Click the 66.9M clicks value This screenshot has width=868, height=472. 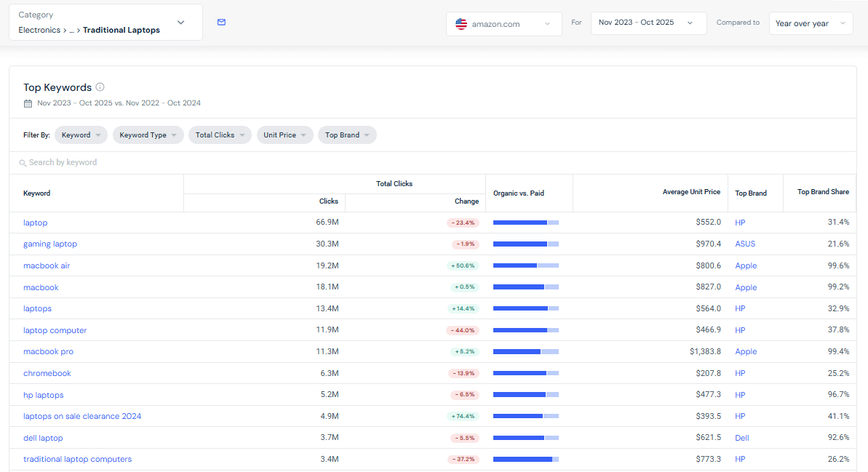[327, 222]
